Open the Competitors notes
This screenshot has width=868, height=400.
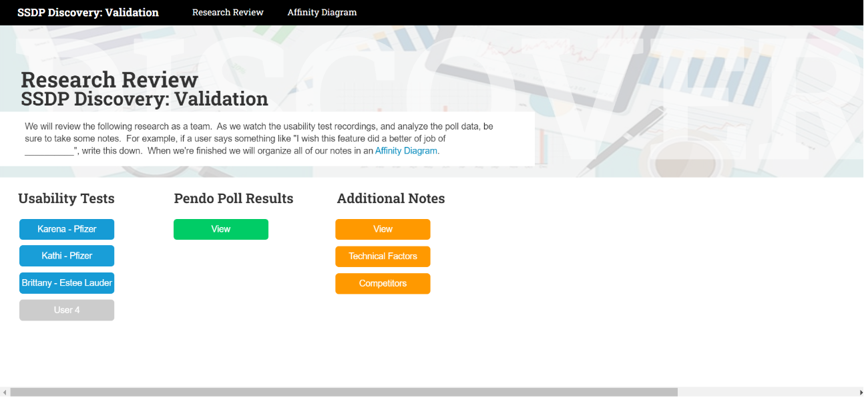383,283
